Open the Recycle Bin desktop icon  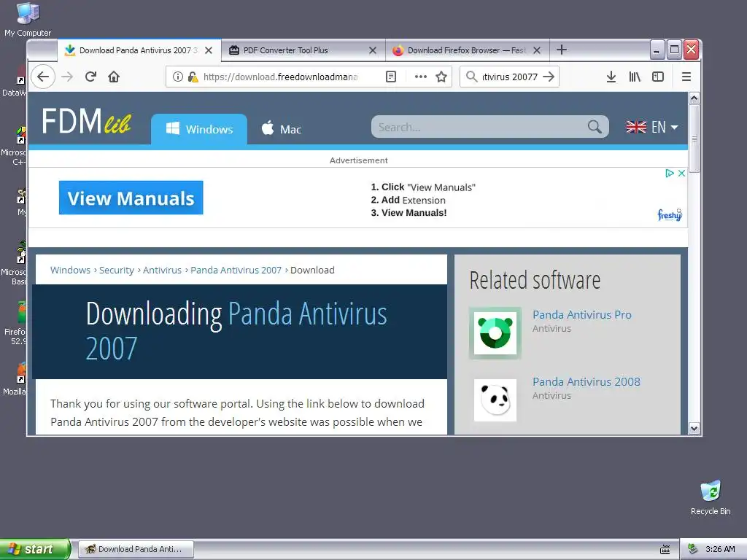tap(711, 497)
